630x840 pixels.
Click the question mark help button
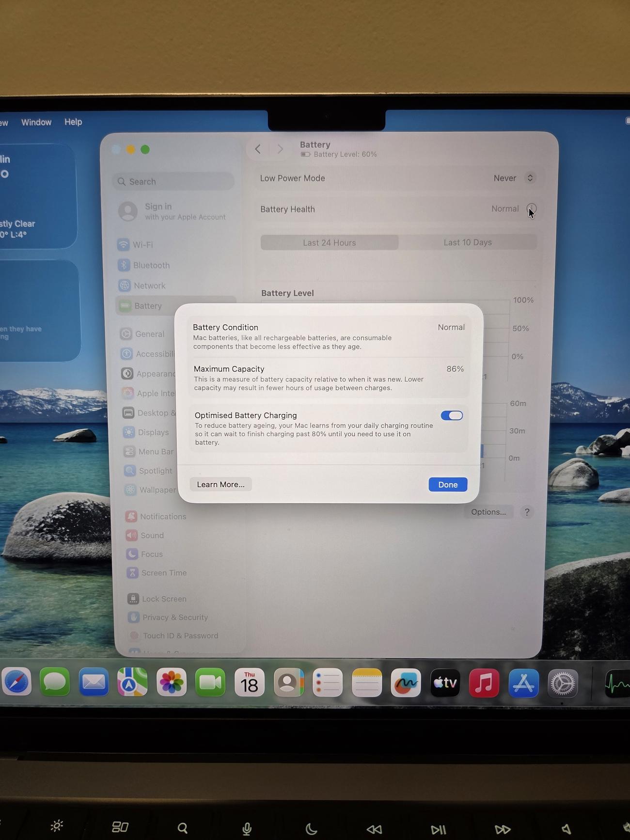coord(527,512)
